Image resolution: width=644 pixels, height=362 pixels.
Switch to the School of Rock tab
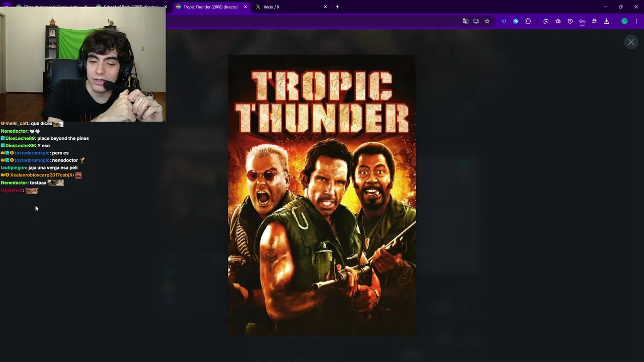coord(130,7)
